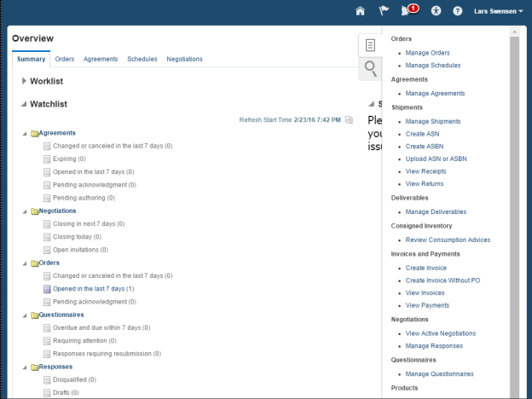Expand the Worklist section

tap(24, 81)
